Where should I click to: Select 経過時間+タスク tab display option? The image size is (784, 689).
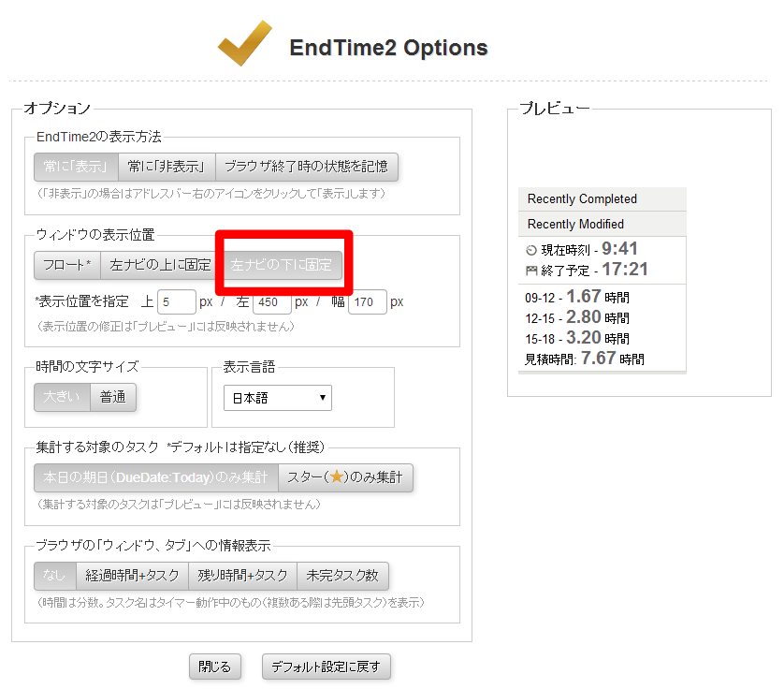[x=131, y=576]
